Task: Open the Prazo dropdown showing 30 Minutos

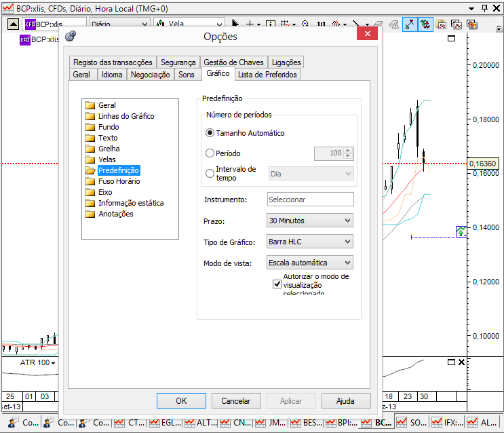Action: point(310,221)
